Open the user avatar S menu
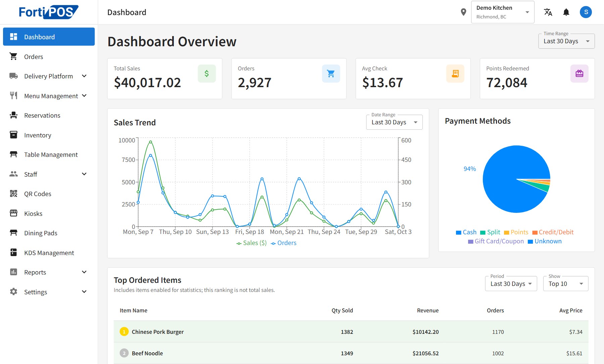604x364 pixels. 586,12
